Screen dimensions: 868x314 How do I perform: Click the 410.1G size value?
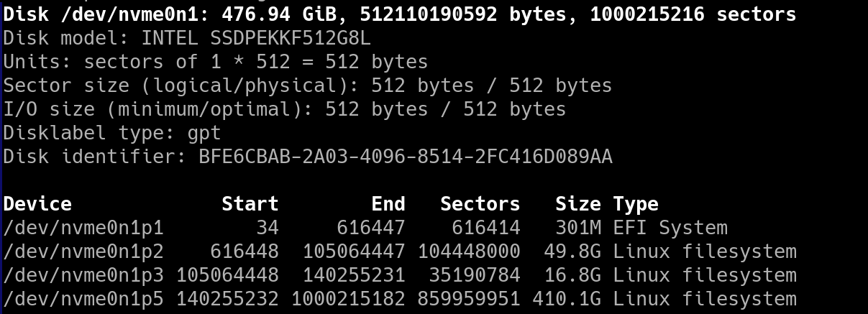(566, 299)
